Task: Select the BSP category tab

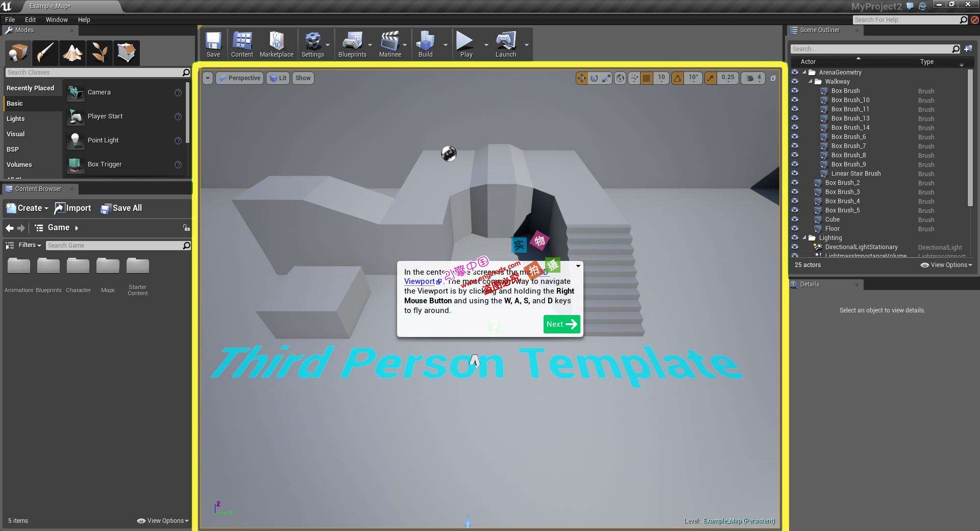Action: pyautogui.click(x=33, y=149)
